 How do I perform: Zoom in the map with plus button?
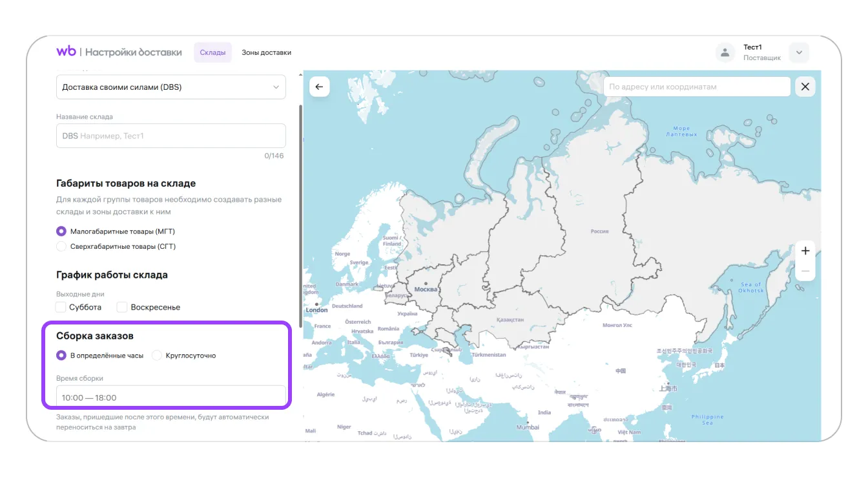(805, 251)
